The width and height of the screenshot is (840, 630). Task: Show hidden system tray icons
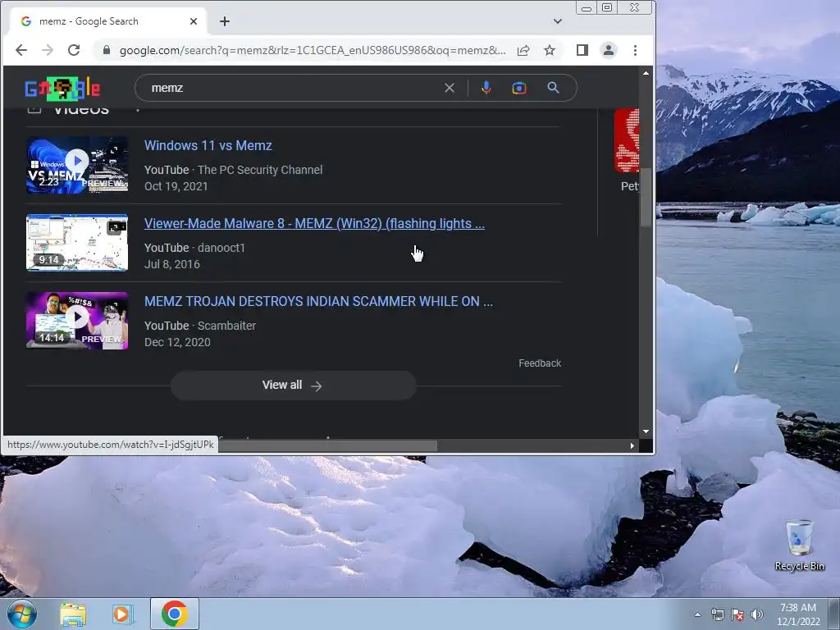(697, 614)
